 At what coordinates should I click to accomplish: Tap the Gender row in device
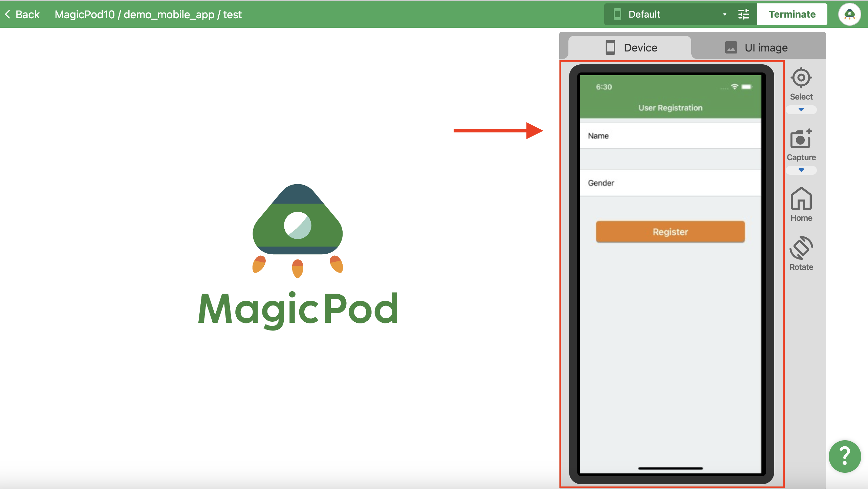point(670,183)
